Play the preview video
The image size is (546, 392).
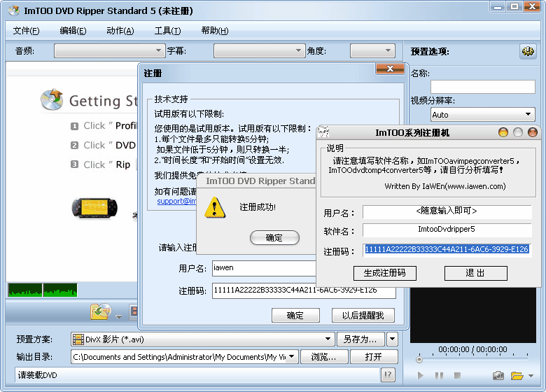coord(421,376)
